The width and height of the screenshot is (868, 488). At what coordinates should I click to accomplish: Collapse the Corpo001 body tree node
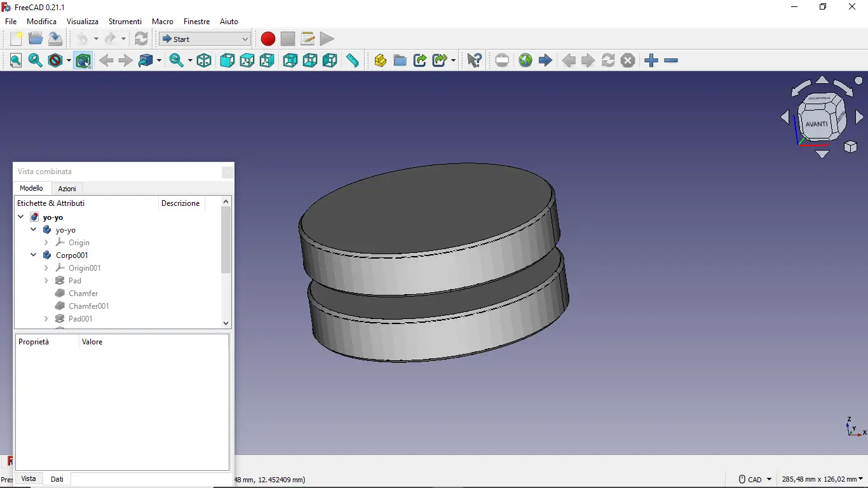pos(33,255)
